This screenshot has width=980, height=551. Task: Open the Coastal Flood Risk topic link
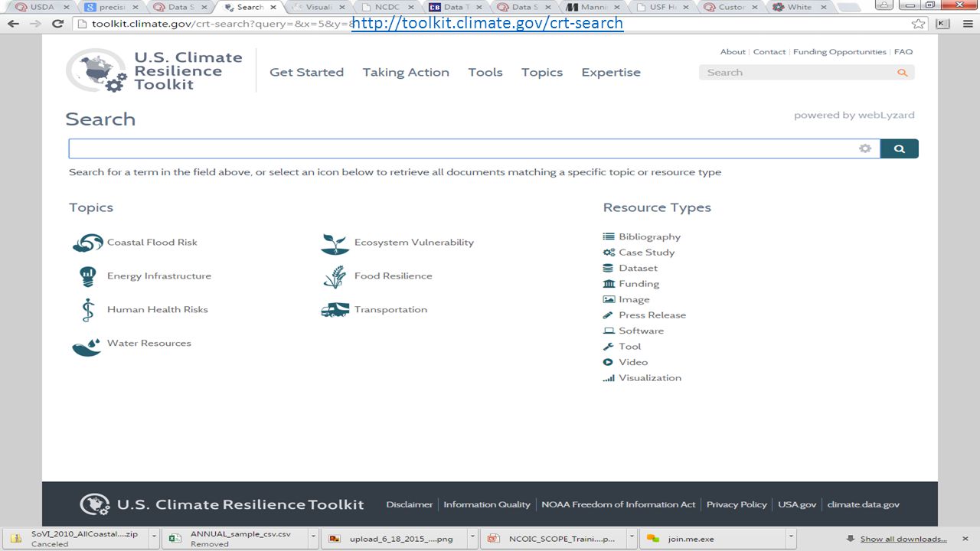152,243
